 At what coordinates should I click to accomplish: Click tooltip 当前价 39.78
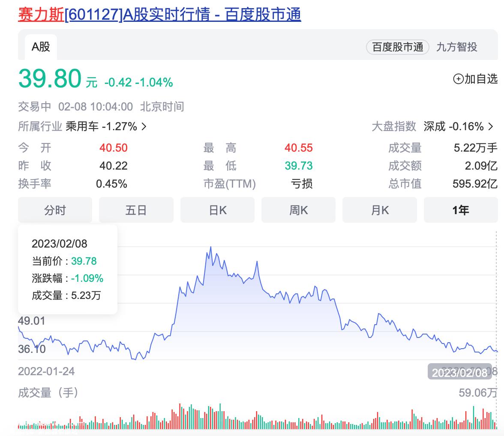(x=64, y=261)
